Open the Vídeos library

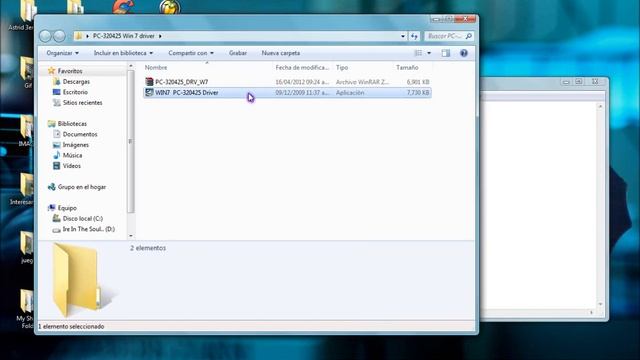tap(71, 166)
